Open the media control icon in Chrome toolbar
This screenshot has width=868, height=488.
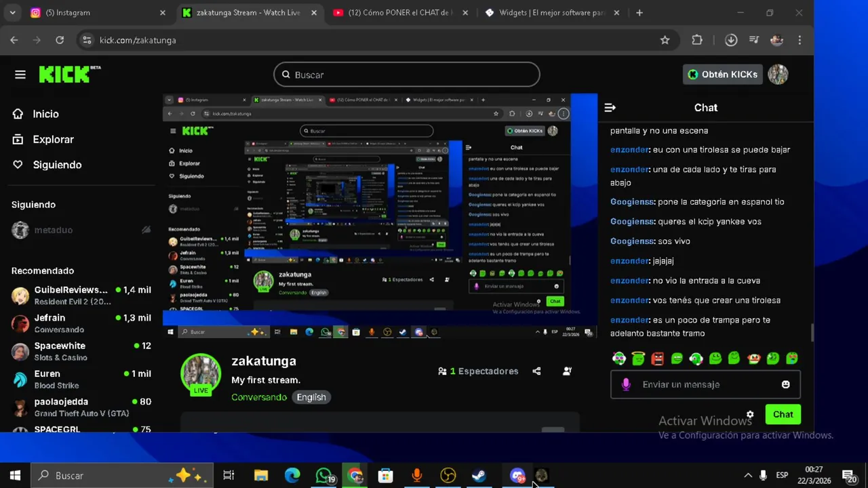click(x=754, y=40)
